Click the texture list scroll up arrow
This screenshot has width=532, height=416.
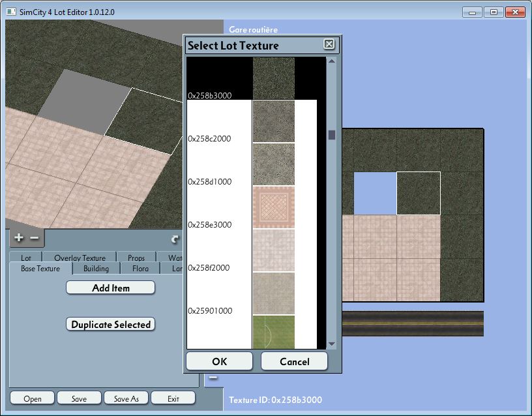click(332, 61)
